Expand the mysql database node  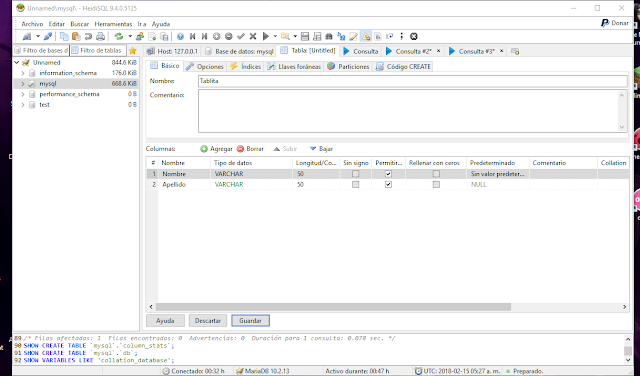[23, 84]
